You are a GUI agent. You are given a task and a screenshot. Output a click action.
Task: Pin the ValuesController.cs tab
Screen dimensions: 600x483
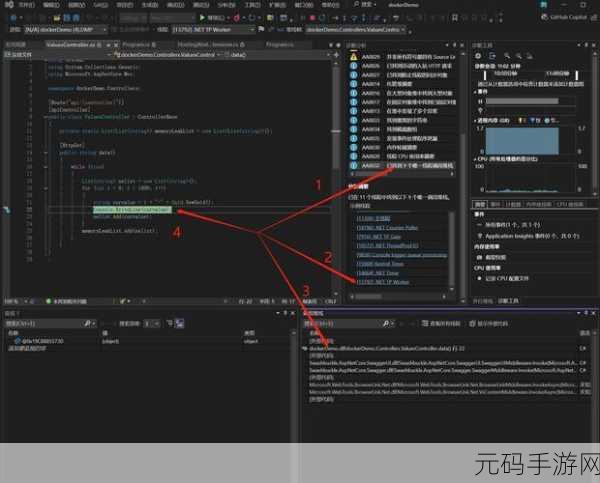(x=108, y=45)
